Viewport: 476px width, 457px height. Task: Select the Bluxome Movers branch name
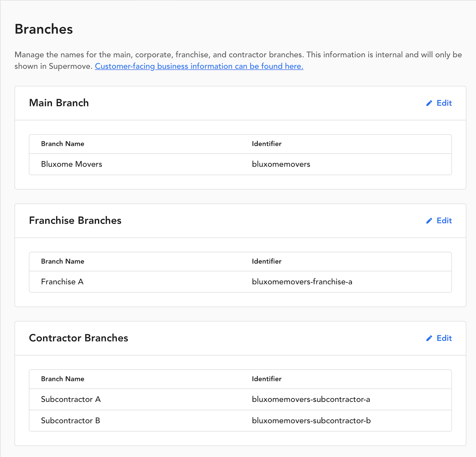pos(72,164)
